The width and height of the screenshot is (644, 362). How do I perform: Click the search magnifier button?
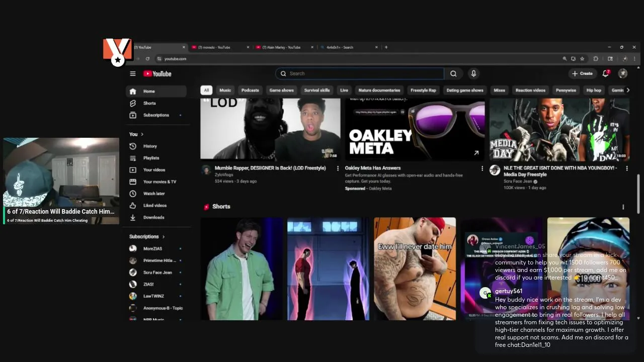click(x=453, y=73)
